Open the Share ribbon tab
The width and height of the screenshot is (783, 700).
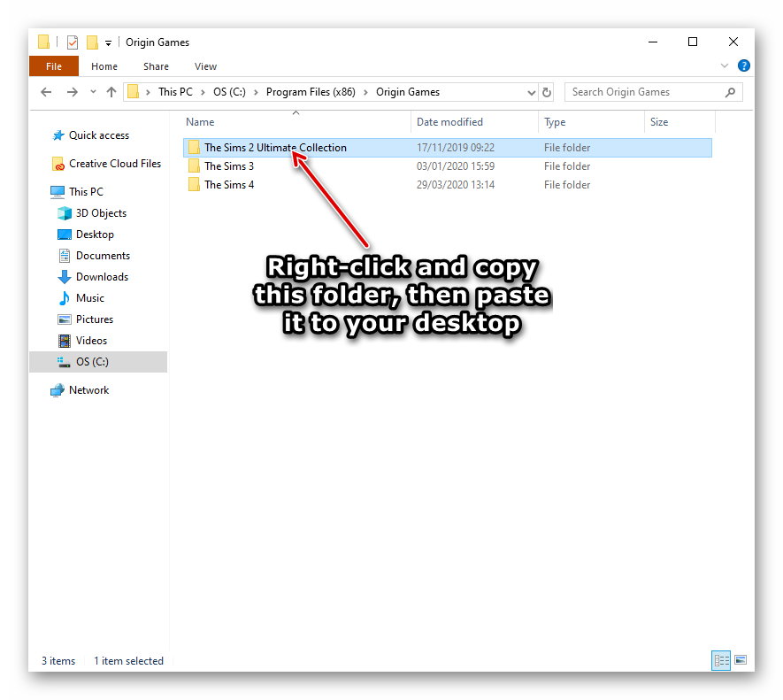coord(156,66)
